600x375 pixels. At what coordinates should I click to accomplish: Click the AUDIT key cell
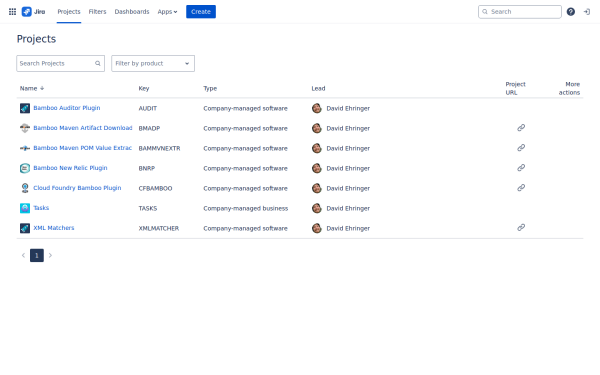(148, 108)
